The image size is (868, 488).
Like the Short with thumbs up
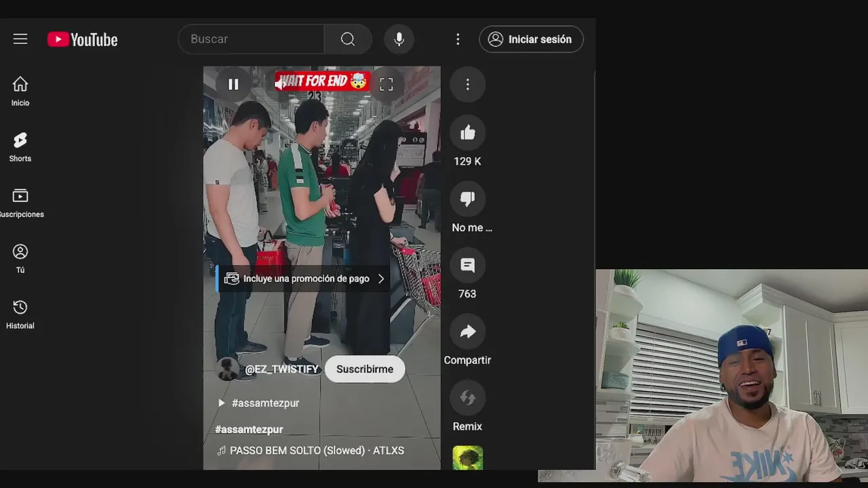(467, 133)
